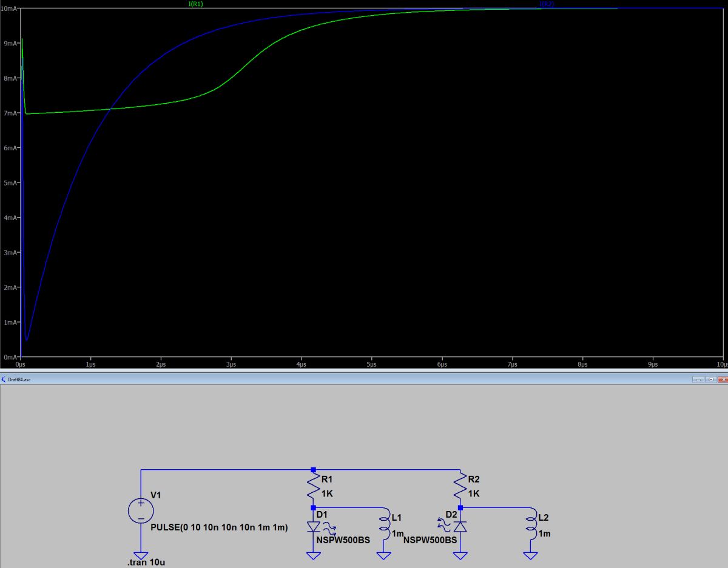Click the 1mA y-axis label

tap(10, 322)
